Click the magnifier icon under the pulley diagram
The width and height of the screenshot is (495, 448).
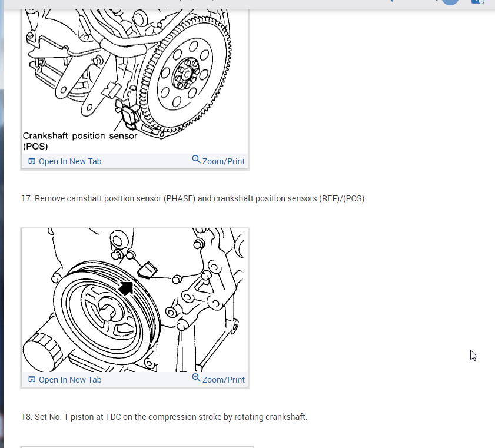[197, 377]
